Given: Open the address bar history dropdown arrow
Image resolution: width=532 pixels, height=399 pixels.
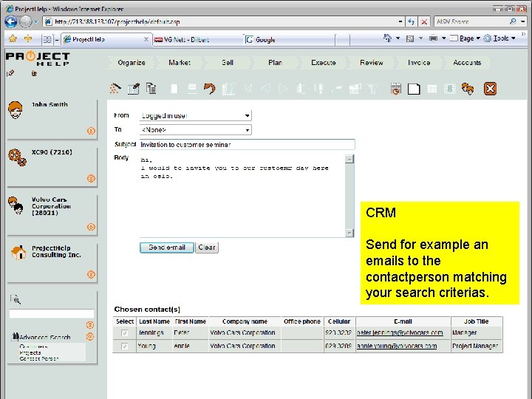Looking at the screenshot, I should [x=400, y=21].
